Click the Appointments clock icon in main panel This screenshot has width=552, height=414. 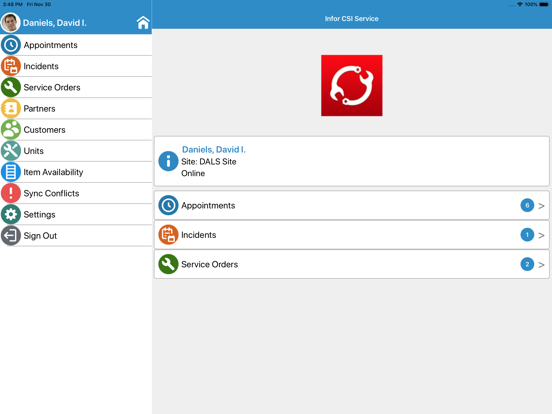pyautogui.click(x=168, y=205)
